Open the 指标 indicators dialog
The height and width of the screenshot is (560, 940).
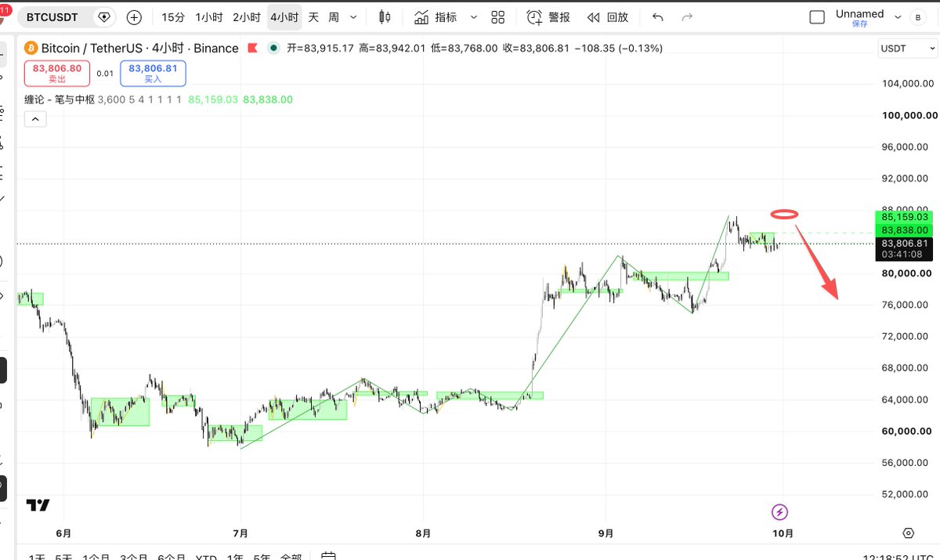pos(436,17)
